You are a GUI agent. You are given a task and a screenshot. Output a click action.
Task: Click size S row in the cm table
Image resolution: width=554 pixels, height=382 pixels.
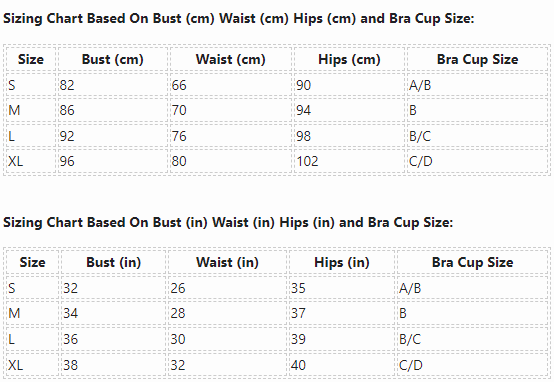pyautogui.click(x=277, y=85)
